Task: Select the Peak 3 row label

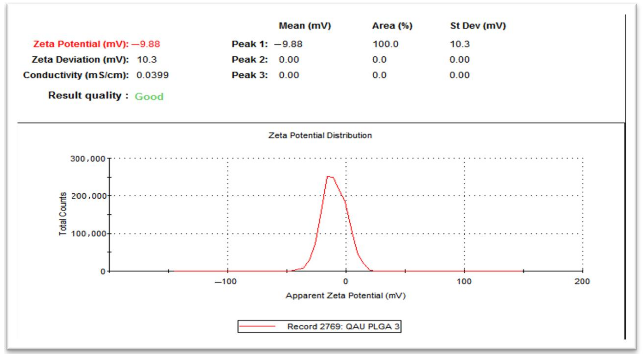Action: click(250, 75)
